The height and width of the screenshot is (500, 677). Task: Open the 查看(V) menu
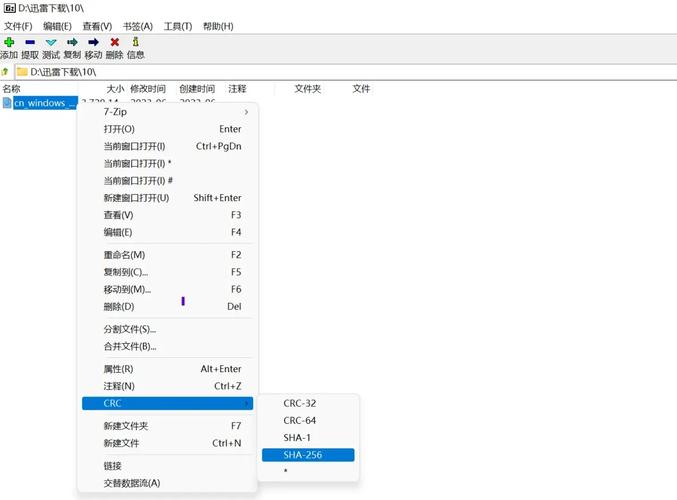pos(97,26)
